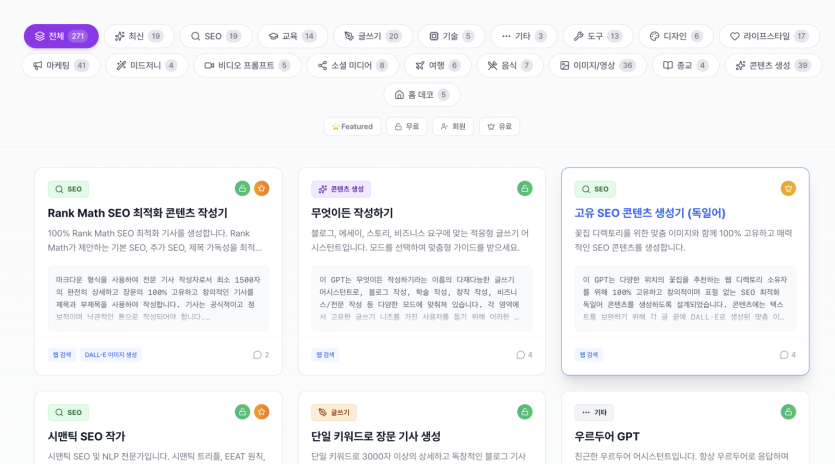Switch to 이미지/영상 category

(598, 65)
